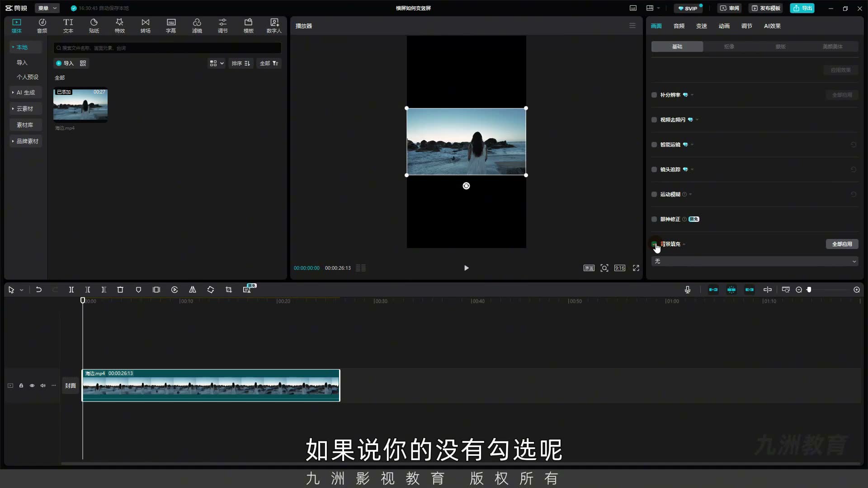The height and width of the screenshot is (488, 868).
Task: Open the 模板 templates tab
Action: tap(248, 26)
